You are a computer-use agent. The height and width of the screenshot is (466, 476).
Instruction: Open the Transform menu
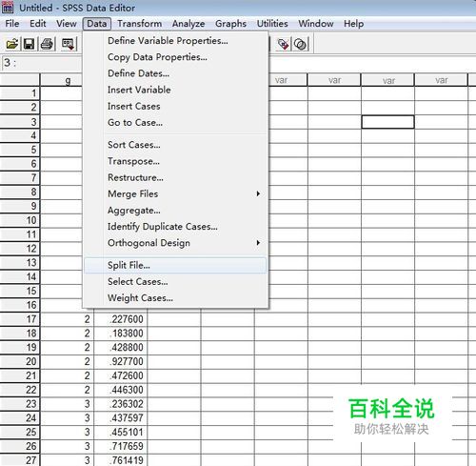click(x=139, y=24)
